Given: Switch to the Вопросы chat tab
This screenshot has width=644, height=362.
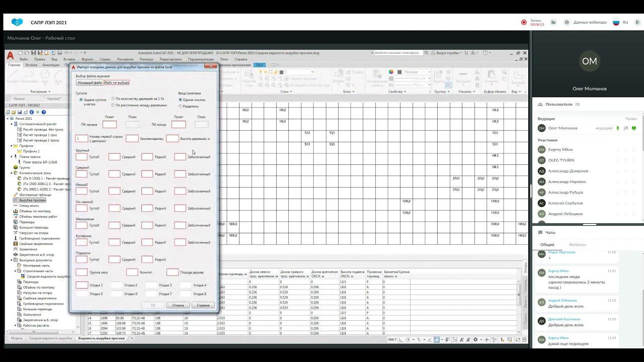Looking at the screenshot, I should pyautogui.click(x=577, y=245).
